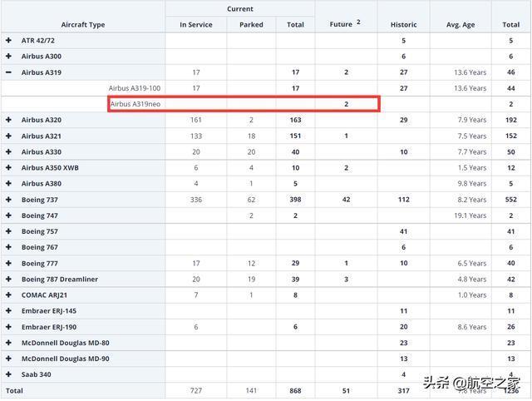Click Boeing 777 parked value 12
Viewport: 532px width, 401px height.
click(251, 263)
